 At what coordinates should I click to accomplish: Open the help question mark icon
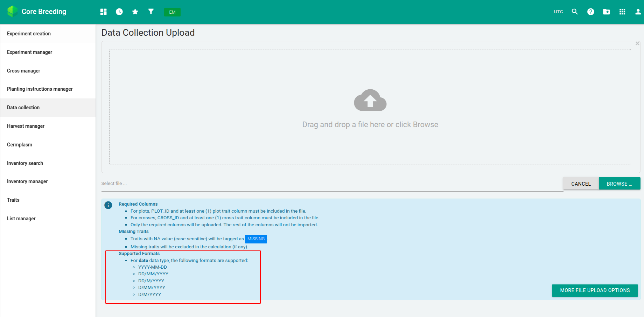(591, 12)
